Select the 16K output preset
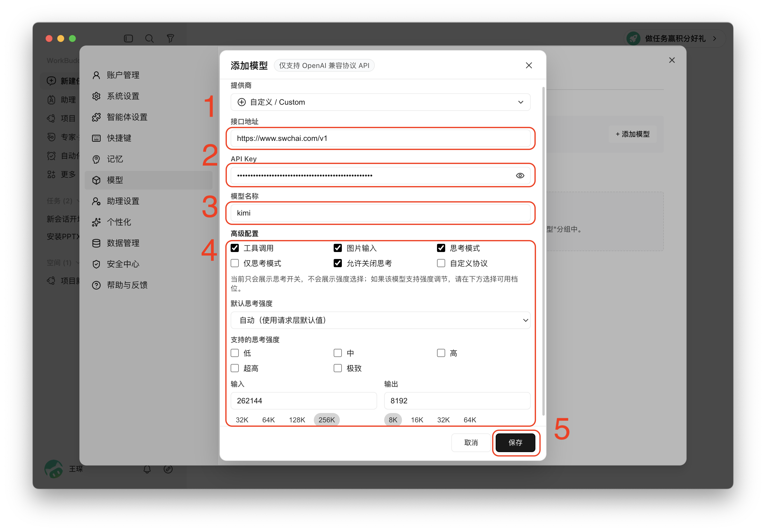Viewport: 766px width, 532px height. (417, 420)
